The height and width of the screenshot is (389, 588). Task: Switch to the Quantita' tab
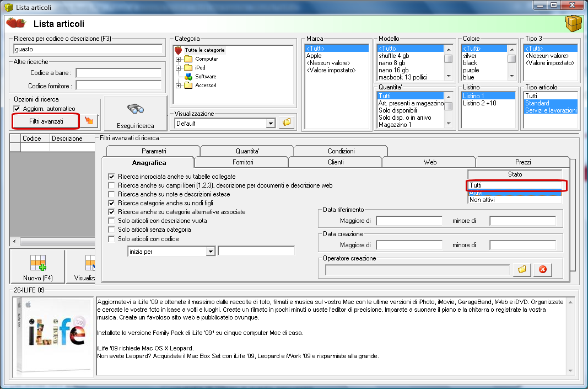pos(247,151)
